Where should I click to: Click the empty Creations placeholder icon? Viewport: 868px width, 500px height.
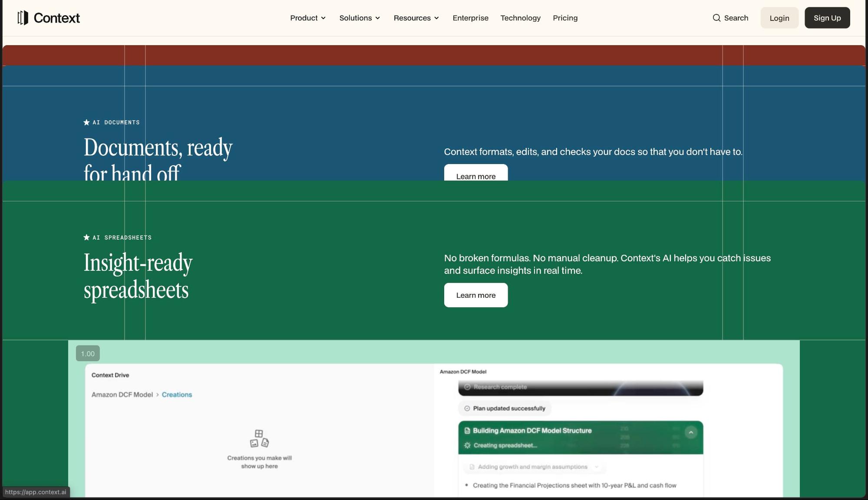click(259, 438)
